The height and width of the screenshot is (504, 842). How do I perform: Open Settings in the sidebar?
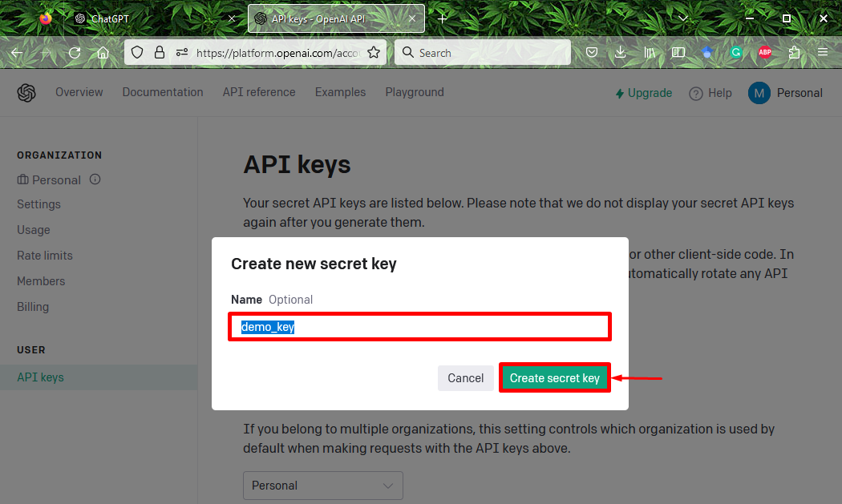38,204
